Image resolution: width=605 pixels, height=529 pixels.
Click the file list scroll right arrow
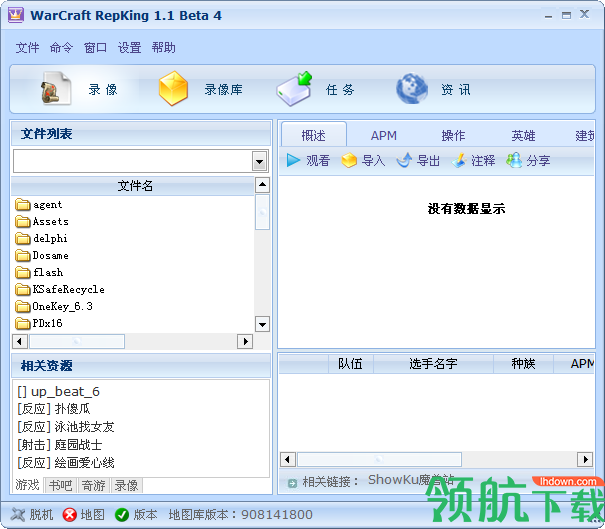click(x=245, y=341)
